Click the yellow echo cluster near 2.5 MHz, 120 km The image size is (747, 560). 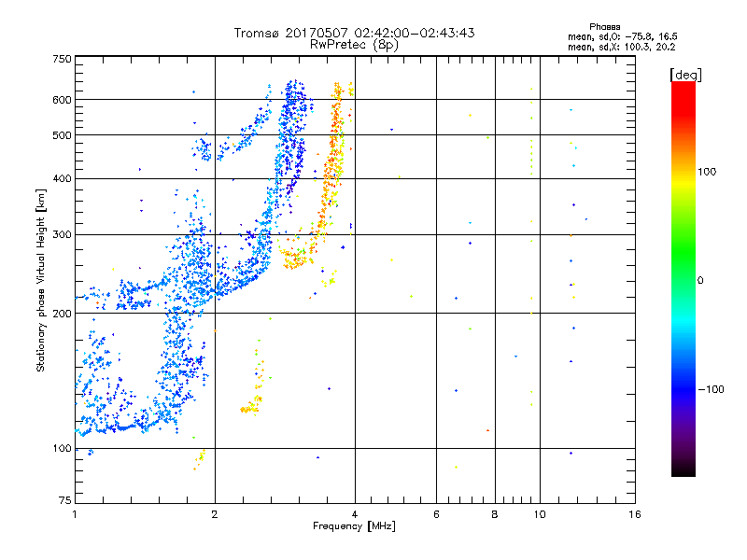[250, 408]
